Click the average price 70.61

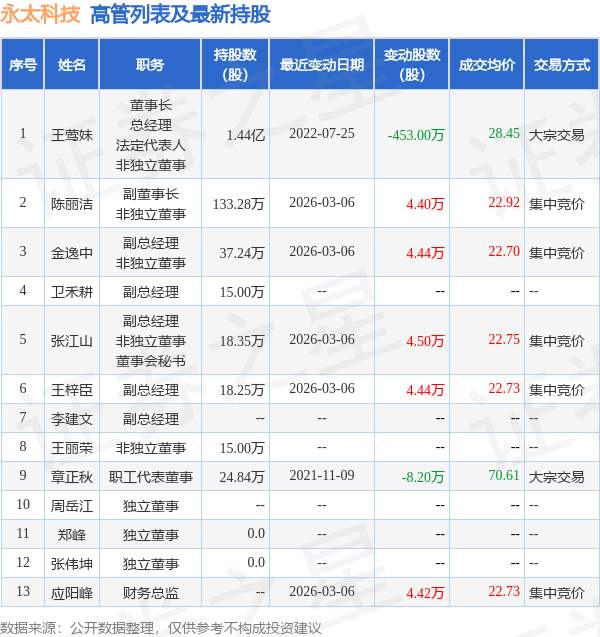[504, 475]
